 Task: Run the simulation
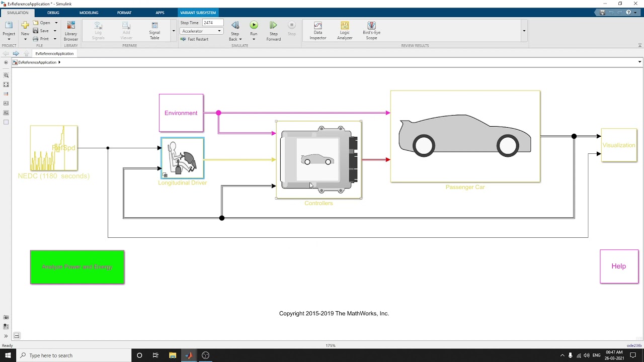tap(254, 25)
